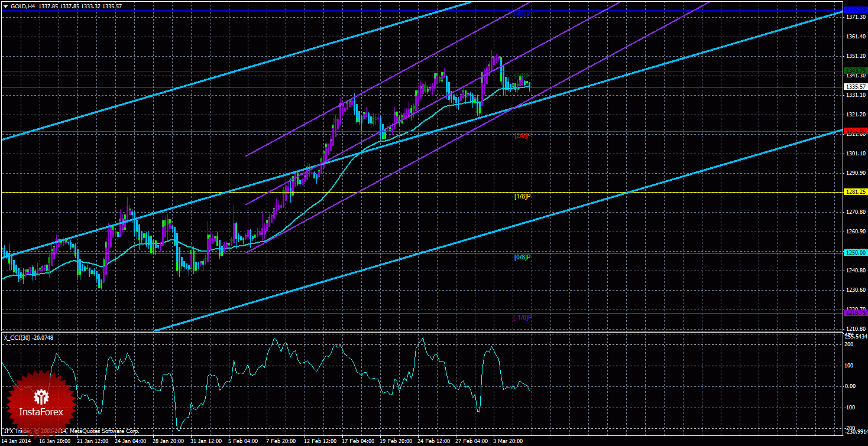Click the 1240.80 price scale value
868x446 pixels.
click(x=856, y=271)
